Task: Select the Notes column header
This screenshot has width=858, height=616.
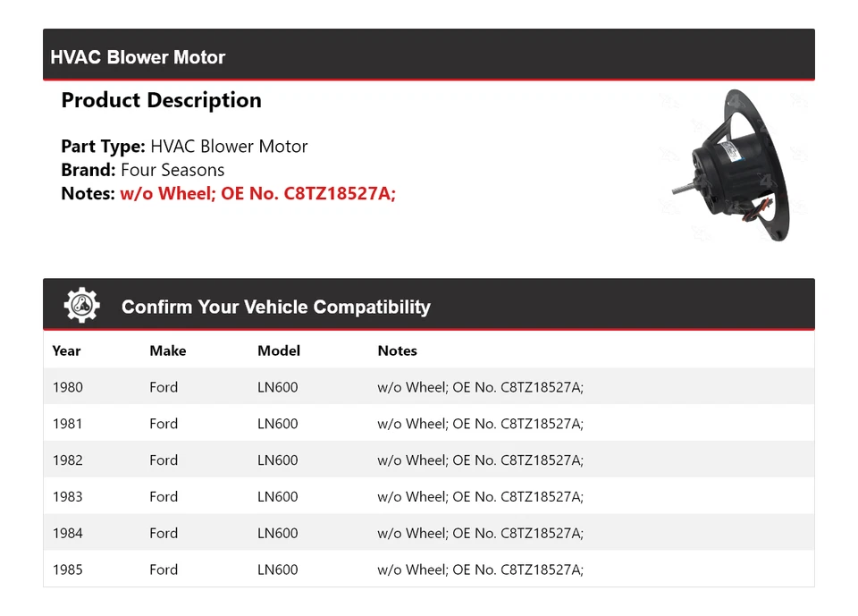Action: pos(397,350)
